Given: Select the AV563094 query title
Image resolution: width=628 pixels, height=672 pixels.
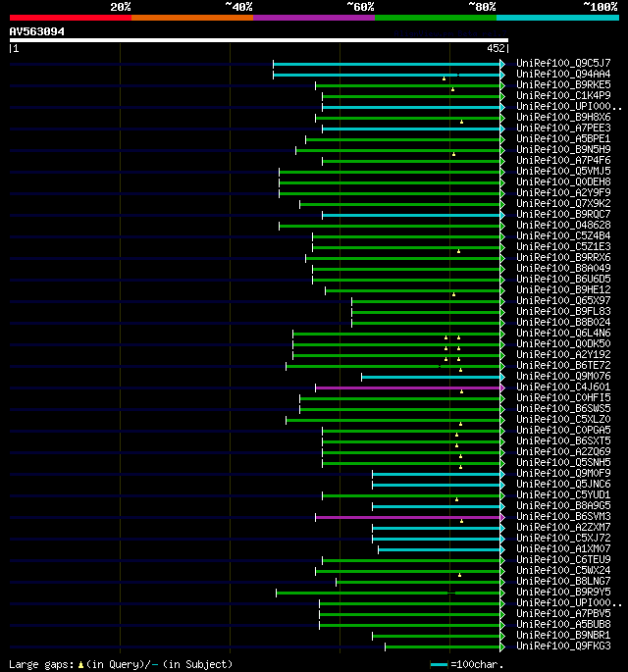Looking at the screenshot, I should pyautogui.click(x=37, y=31).
